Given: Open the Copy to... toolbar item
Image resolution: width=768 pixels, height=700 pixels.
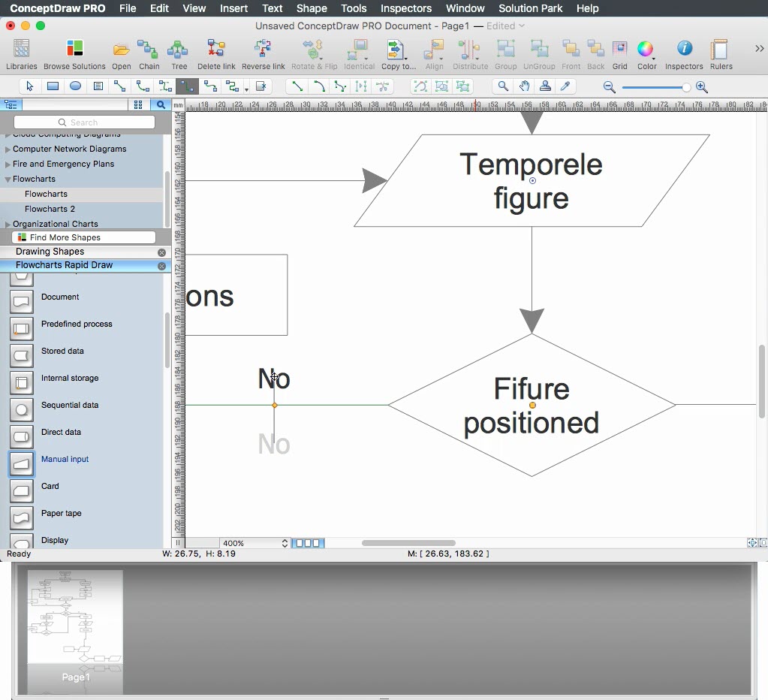Looking at the screenshot, I should [x=396, y=50].
